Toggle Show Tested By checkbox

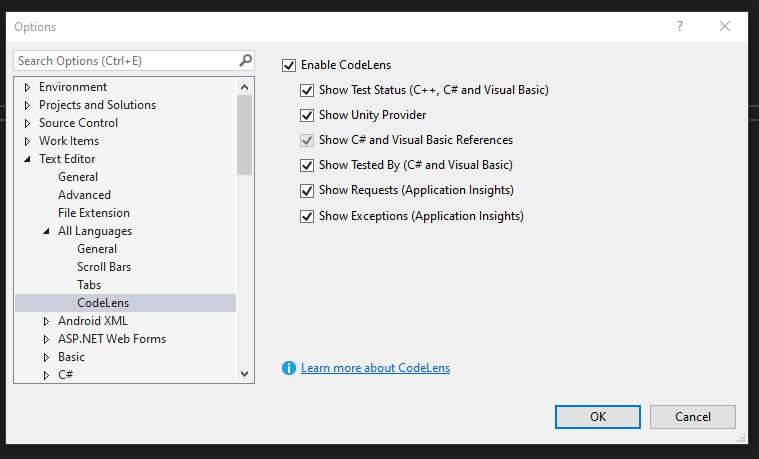point(308,165)
